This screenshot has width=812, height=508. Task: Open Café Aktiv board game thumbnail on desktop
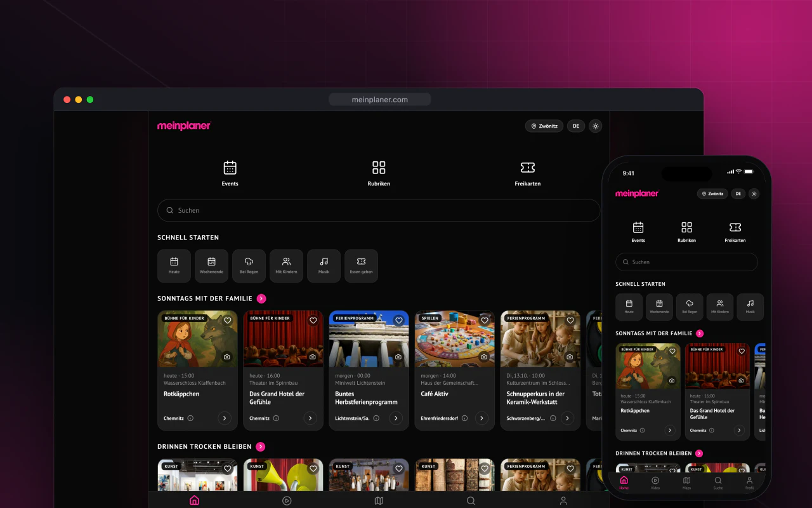click(x=455, y=338)
